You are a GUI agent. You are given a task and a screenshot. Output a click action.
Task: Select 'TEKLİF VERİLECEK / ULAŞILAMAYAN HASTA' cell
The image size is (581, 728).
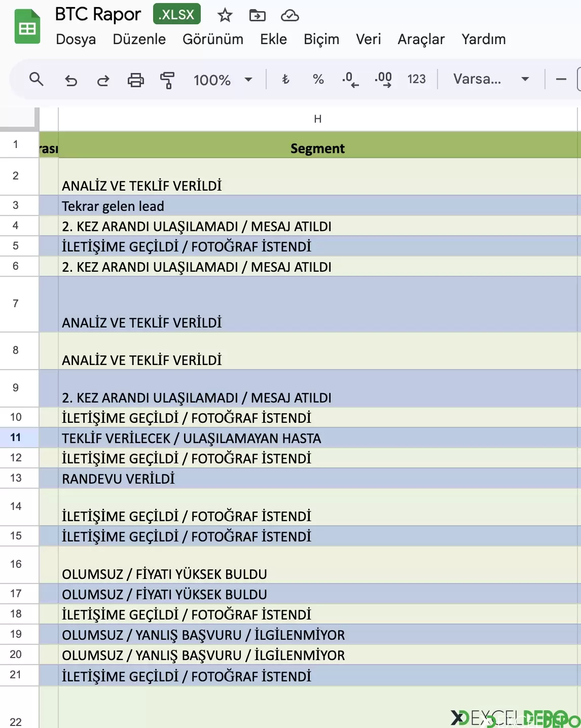[318, 438]
